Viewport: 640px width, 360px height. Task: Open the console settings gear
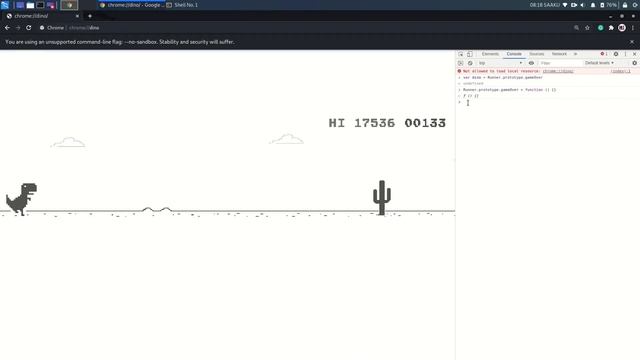tap(634, 63)
